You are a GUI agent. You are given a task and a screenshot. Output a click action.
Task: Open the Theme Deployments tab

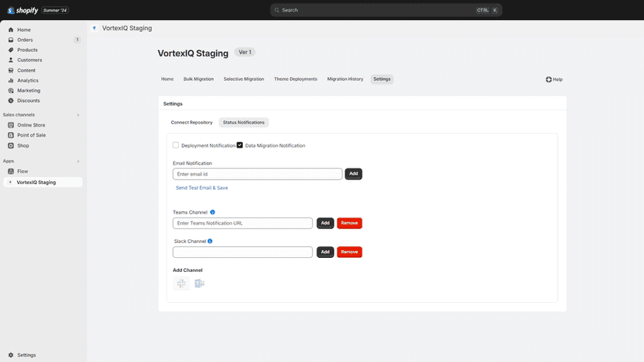click(x=296, y=79)
